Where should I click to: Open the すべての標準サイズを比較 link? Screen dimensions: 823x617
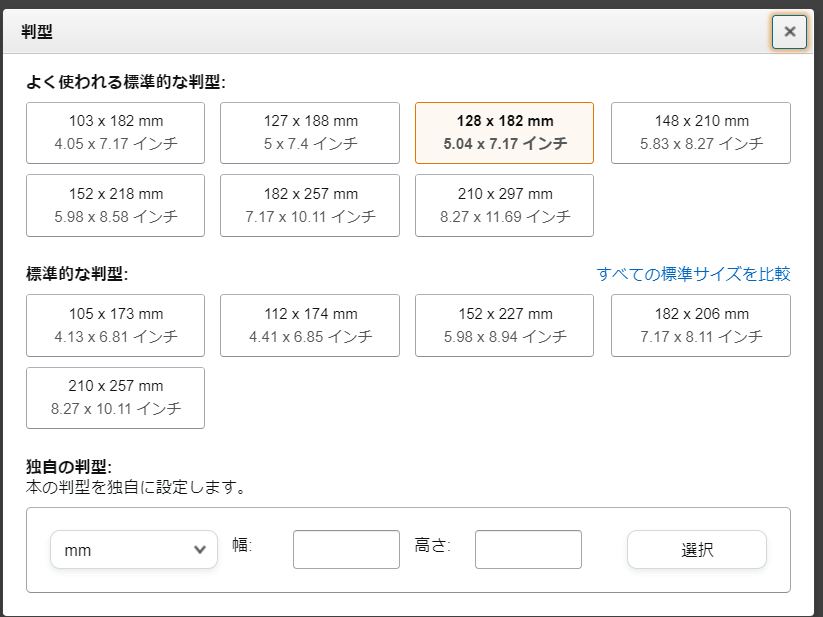tap(693, 274)
